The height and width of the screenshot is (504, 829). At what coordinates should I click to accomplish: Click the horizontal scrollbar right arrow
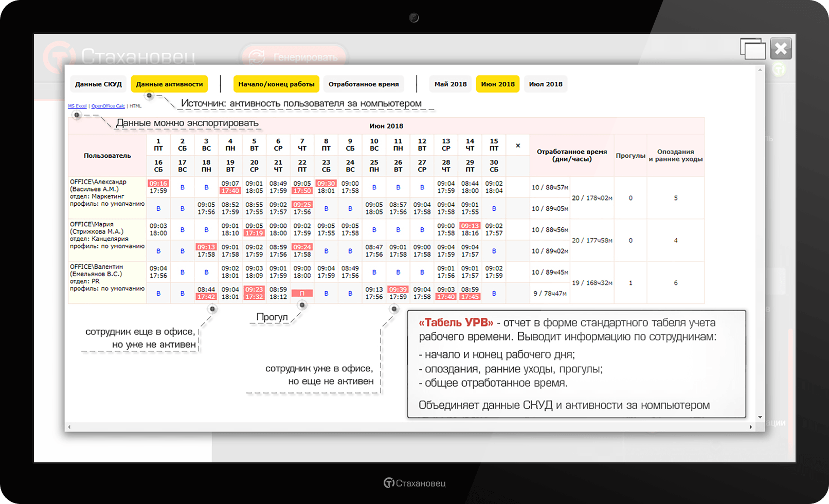click(751, 427)
